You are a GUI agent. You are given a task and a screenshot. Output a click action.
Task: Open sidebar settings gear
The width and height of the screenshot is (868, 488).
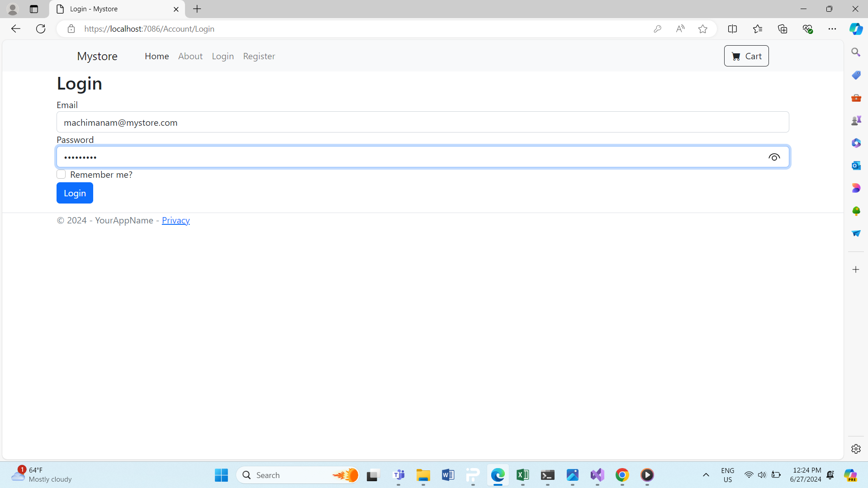tap(856, 449)
